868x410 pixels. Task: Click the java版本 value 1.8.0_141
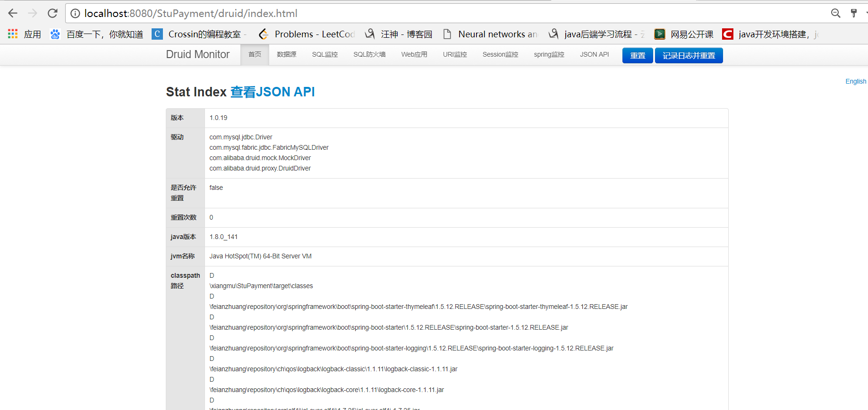(x=223, y=237)
